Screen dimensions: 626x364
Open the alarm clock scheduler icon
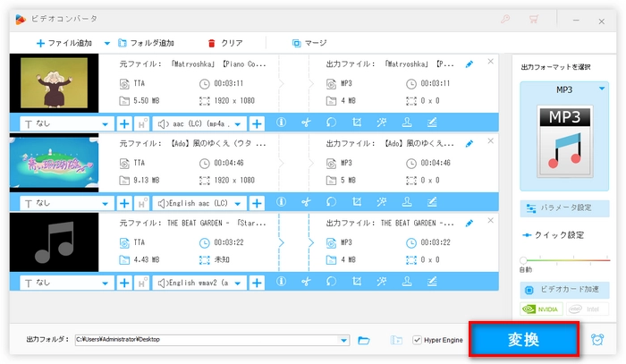[x=597, y=340]
